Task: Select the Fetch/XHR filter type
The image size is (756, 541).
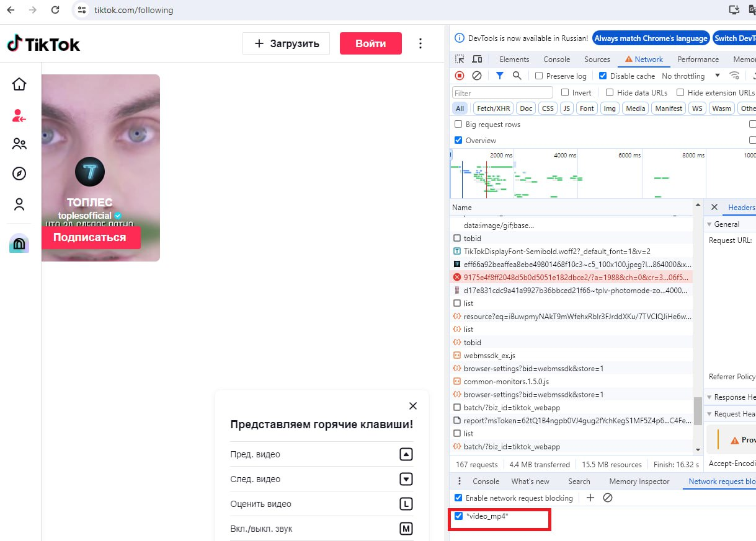Action: [493, 108]
